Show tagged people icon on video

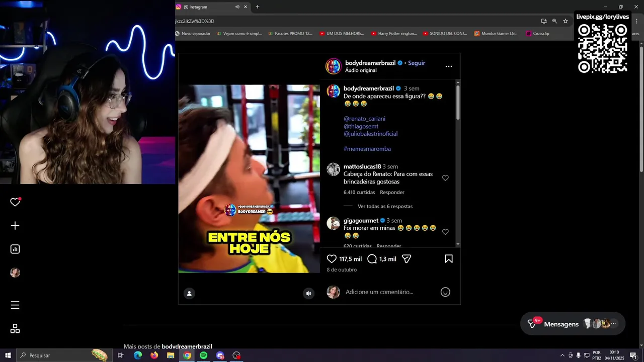pos(189,294)
